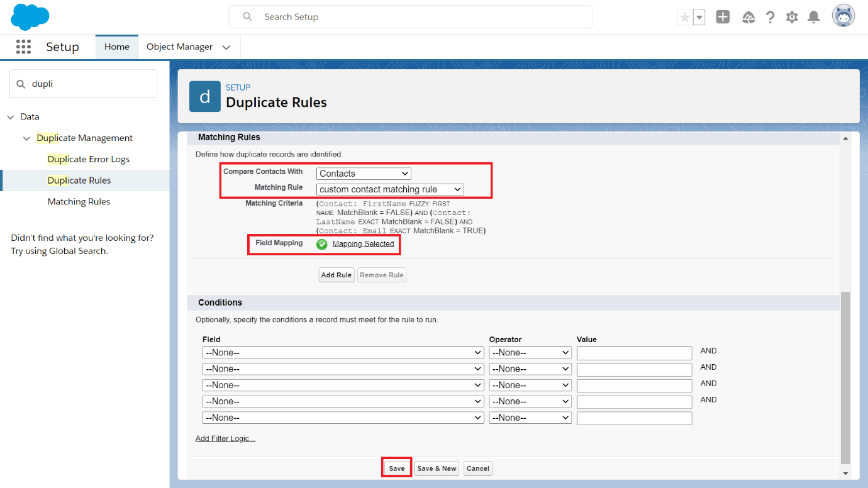Screen dimensions: 868x488
Task: Collapse the Data tree section
Action: 10,117
